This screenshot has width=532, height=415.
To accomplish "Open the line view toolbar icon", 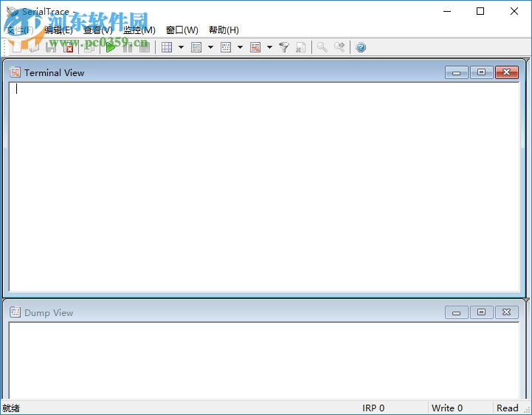I will pos(196,47).
